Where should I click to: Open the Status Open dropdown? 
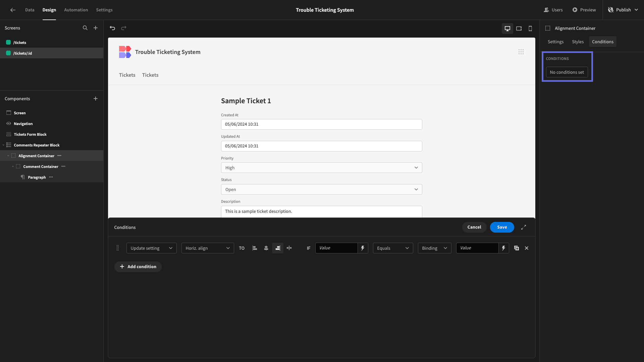[321, 189]
